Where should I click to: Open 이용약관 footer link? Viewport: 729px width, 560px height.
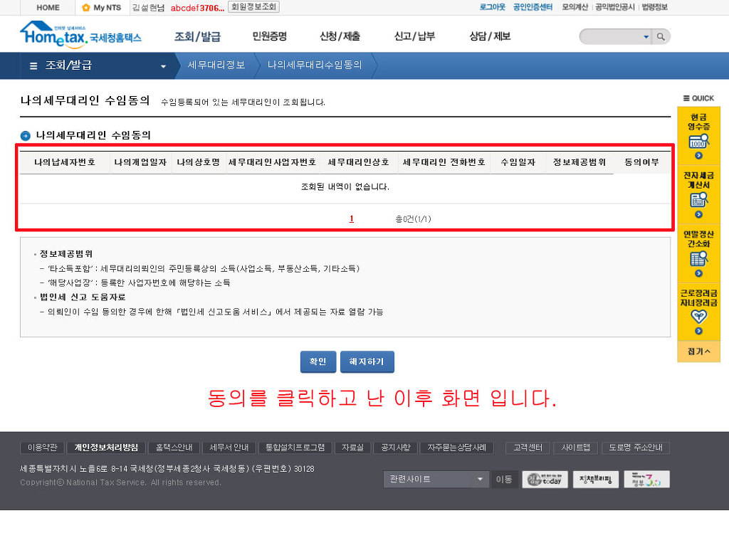pyautogui.click(x=42, y=447)
